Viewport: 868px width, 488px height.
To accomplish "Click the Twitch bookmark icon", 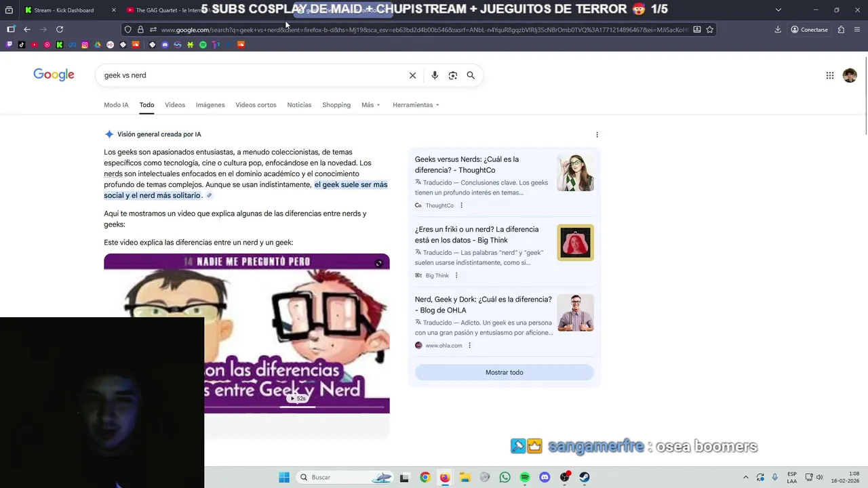I will click(x=9, y=45).
